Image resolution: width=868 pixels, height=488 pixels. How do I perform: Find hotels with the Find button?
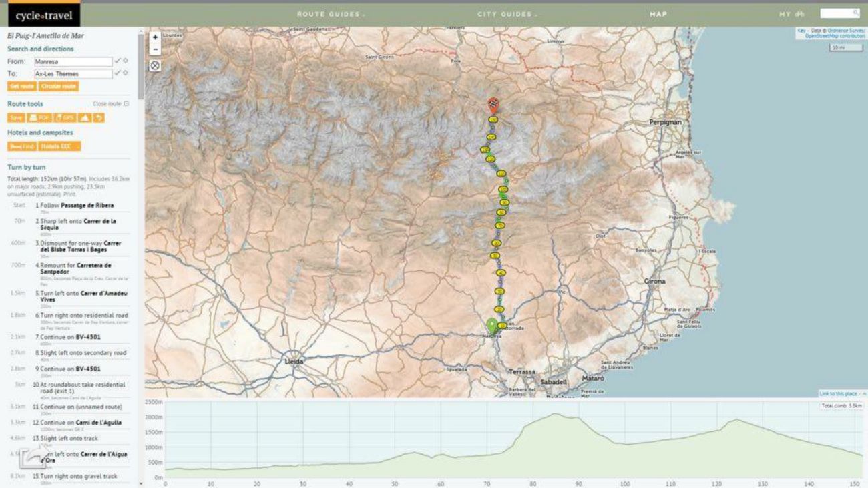point(22,146)
